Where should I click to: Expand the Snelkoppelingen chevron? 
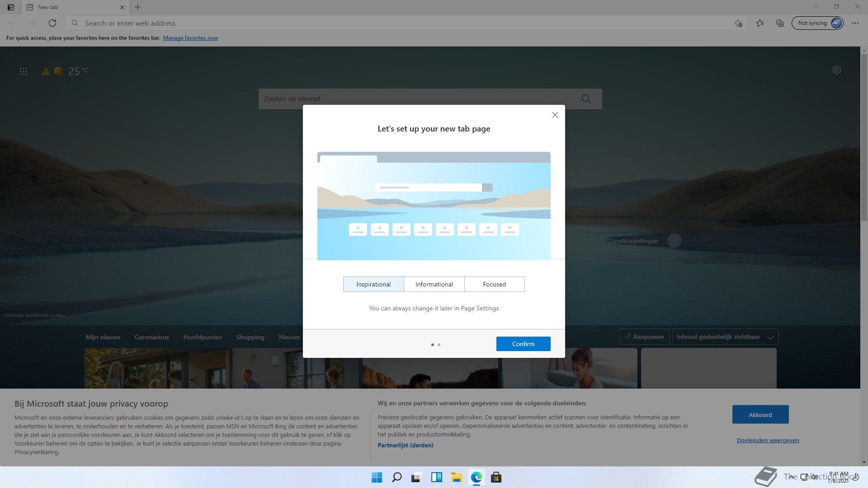[x=674, y=240]
